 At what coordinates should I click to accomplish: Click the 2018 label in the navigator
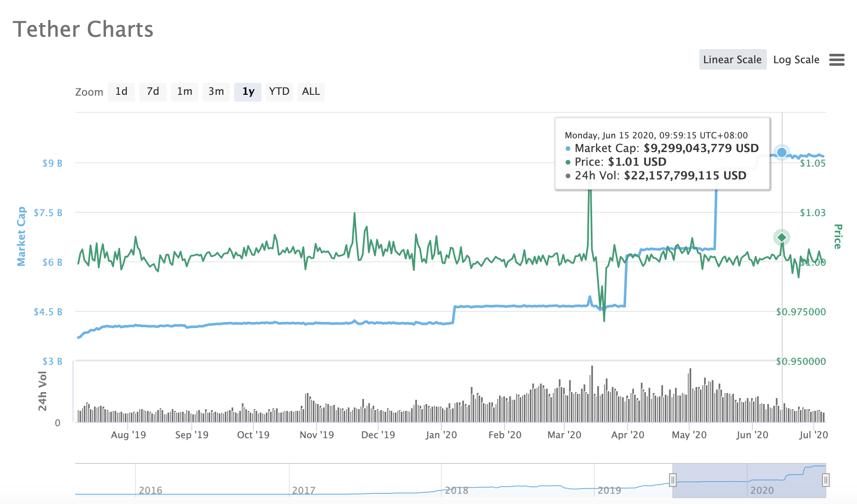(456, 490)
